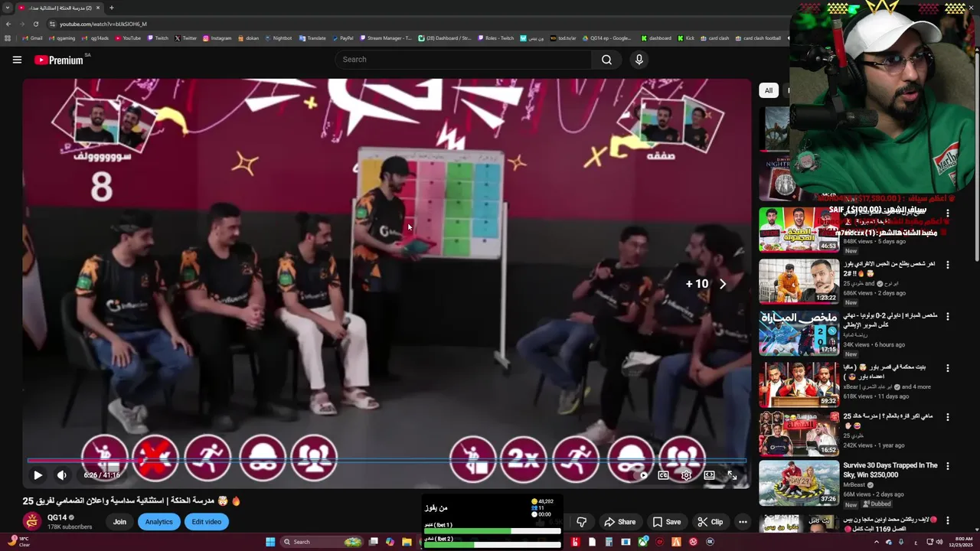Open the 16:52 recommended video thumbnail
The height and width of the screenshot is (551, 980).
[799, 434]
